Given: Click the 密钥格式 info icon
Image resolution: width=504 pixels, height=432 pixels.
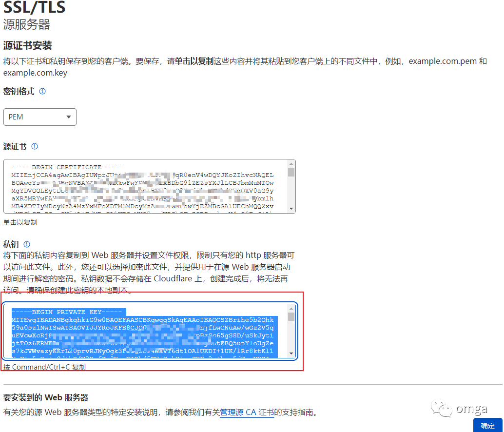Looking at the screenshot, I should pos(42,91).
